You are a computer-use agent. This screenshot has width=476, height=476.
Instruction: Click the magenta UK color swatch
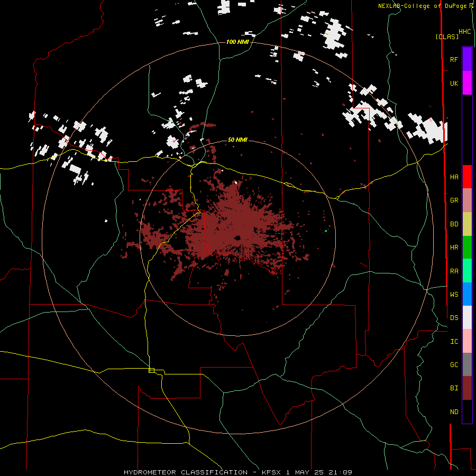click(x=467, y=83)
